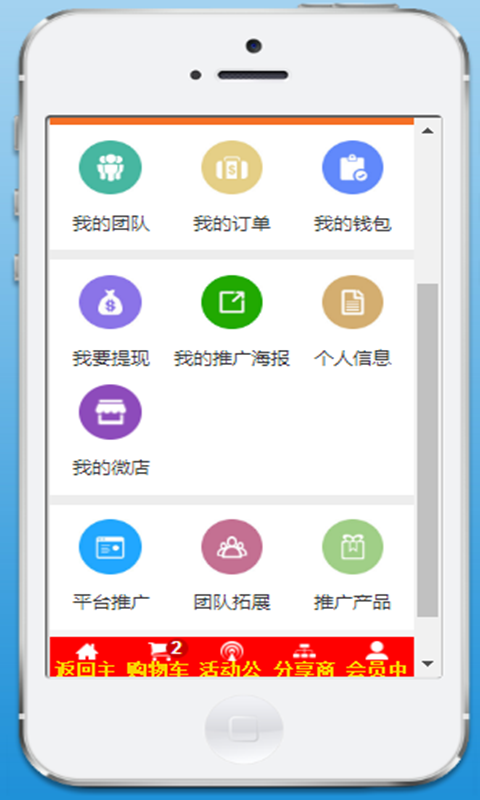Image resolution: width=480 pixels, height=800 pixels.
Task: Open the sitemap distributor icon
Action: [304, 651]
